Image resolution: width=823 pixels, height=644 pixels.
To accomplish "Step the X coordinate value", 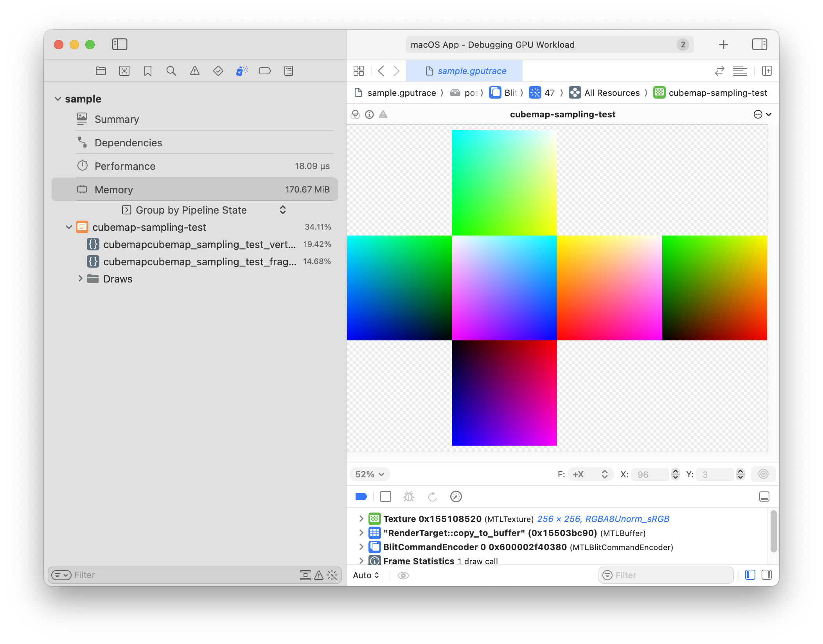I will click(676, 474).
